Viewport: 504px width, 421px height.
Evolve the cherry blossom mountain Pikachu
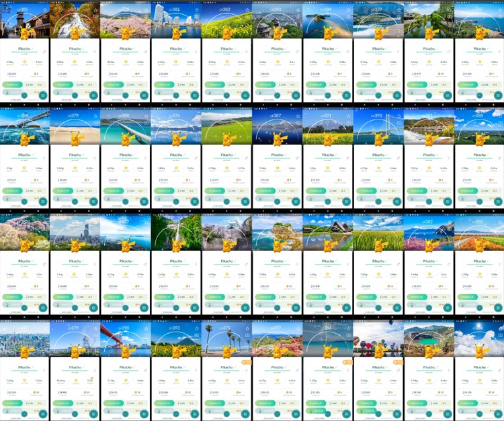(x=13, y=304)
